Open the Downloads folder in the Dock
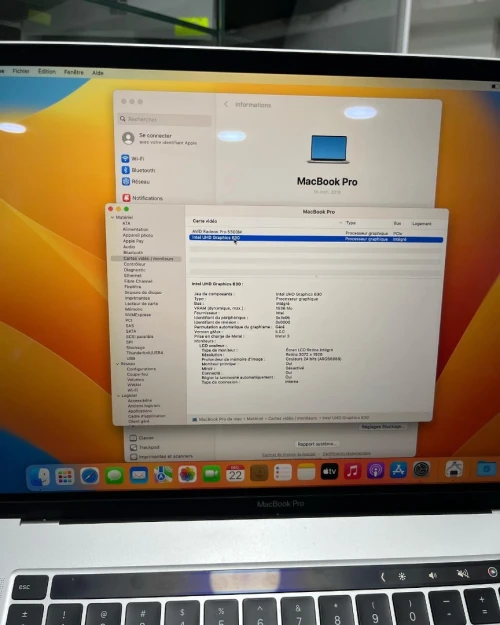Screen dimensions: 500x625 (486, 469)
